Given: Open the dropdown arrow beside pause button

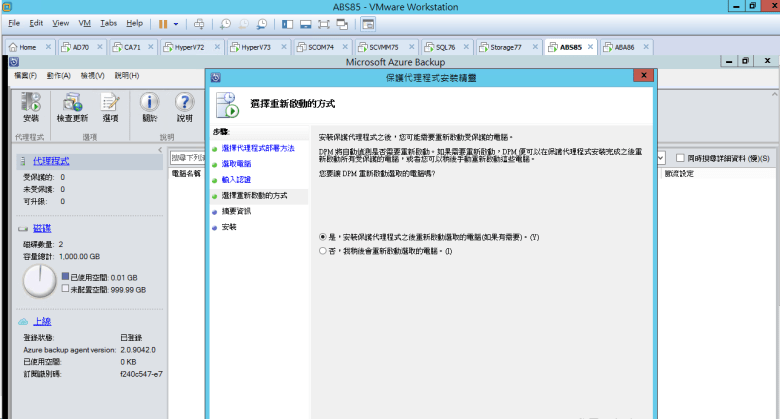Looking at the screenshot, I should pyautogui.click(x=176, y=22).
